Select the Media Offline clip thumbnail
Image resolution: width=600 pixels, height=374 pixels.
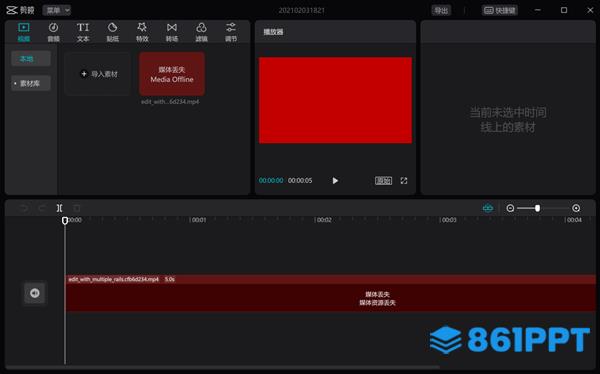pyautogui.click(x=172, y=74)
